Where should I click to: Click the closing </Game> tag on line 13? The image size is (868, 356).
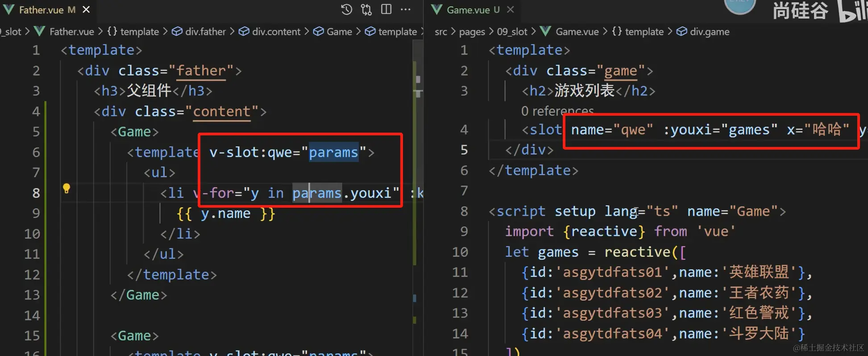coord(139,295)
